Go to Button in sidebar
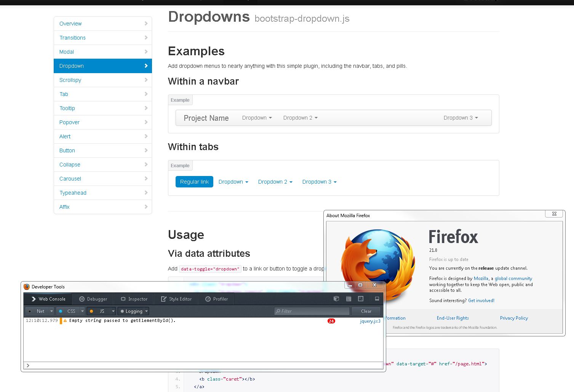This screenshot has width=574, height=392. pyautogui.click(x=103, y=150)
